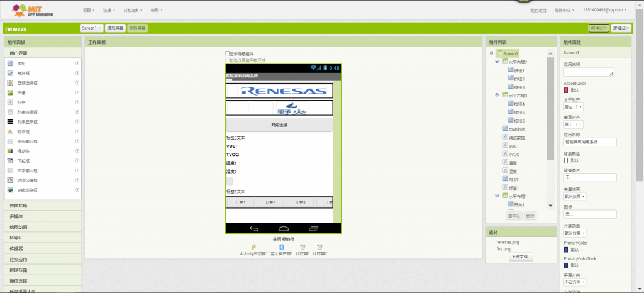Enable the 显示隐藏组件 checkbox
Screen dimensions: 644x293
click(228, 54)
